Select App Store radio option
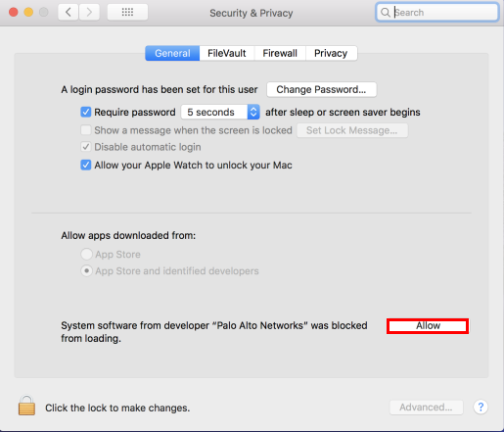The width and height of the screenshot is (504, 432). [x=86, y=254]
